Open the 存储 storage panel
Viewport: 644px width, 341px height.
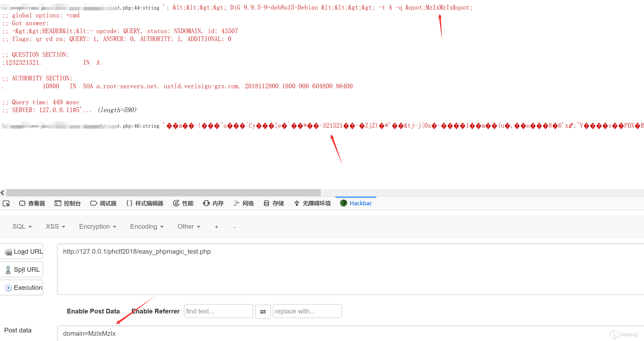(x=274, y=203)
